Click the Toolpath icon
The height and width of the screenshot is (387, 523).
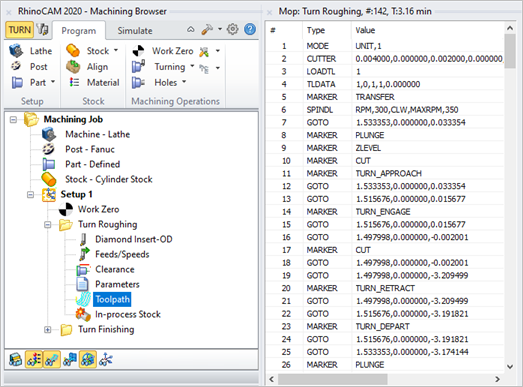[83, 299]
